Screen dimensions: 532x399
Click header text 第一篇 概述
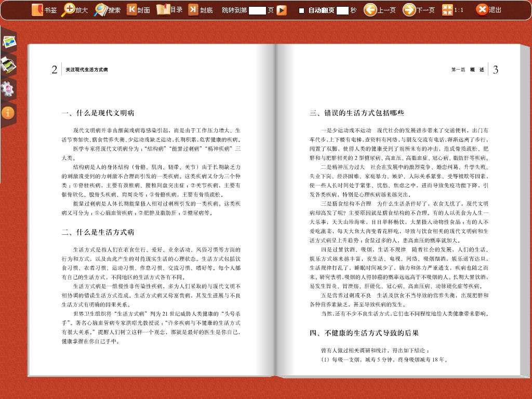[x=468, y=70]
